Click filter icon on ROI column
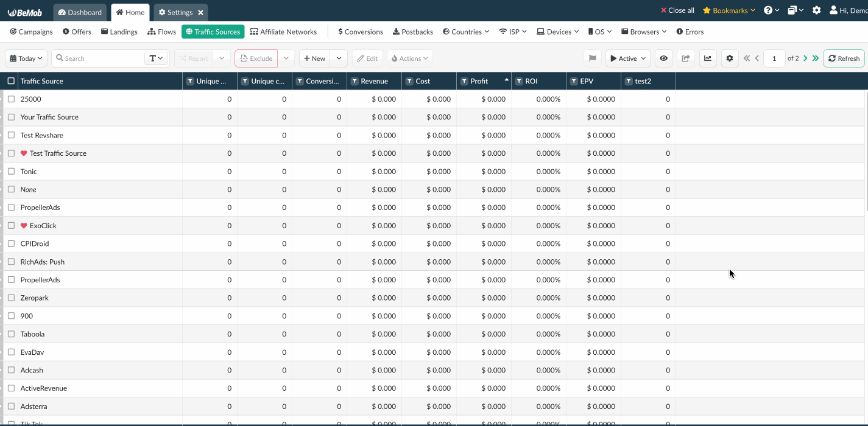 [518, 81]
